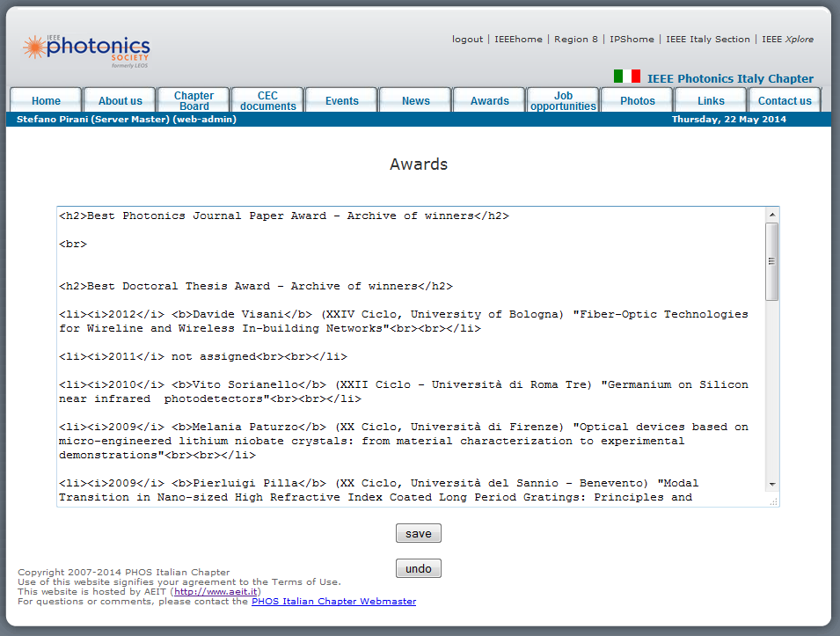Viewport: 840px width, 636px height.
Task: Click the 'Copyright 2007-2014 PHOS Italian Chapter' text
Action: click(x=124, y=573)
